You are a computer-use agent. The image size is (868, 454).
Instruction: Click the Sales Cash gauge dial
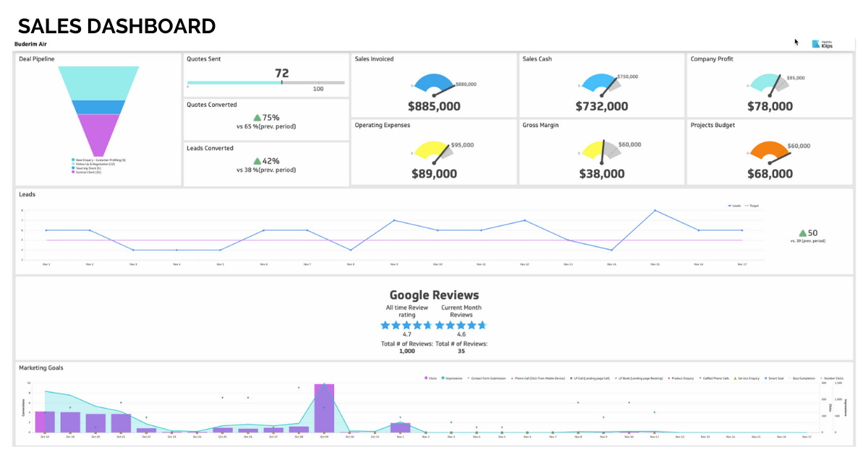[601, 83]
